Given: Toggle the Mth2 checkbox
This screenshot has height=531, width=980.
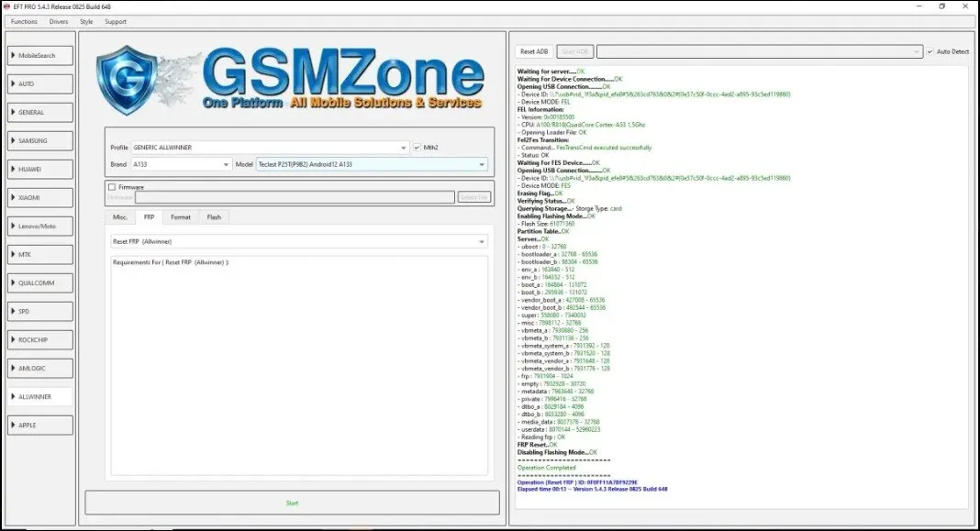Looking at the screenshot, I should pos(418,147).
